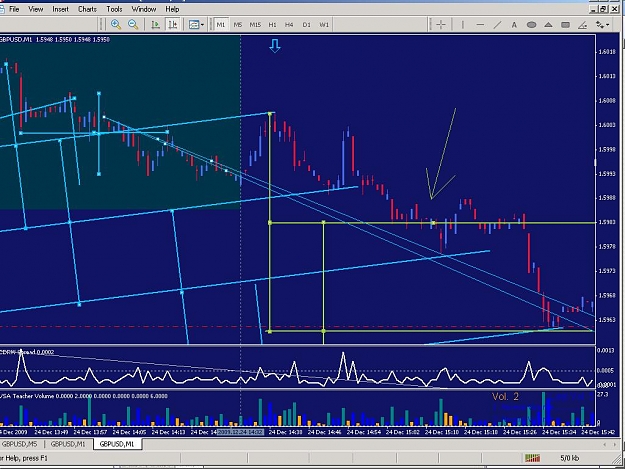
Task: Click the 5/0 kb traffic indicator
Action: click(570, 458)
